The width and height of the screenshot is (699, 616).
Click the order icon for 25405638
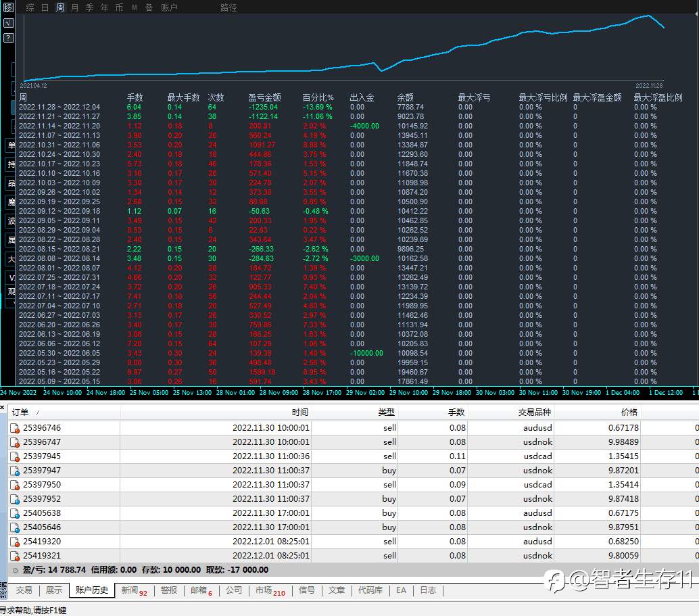[x=15, y=513]
